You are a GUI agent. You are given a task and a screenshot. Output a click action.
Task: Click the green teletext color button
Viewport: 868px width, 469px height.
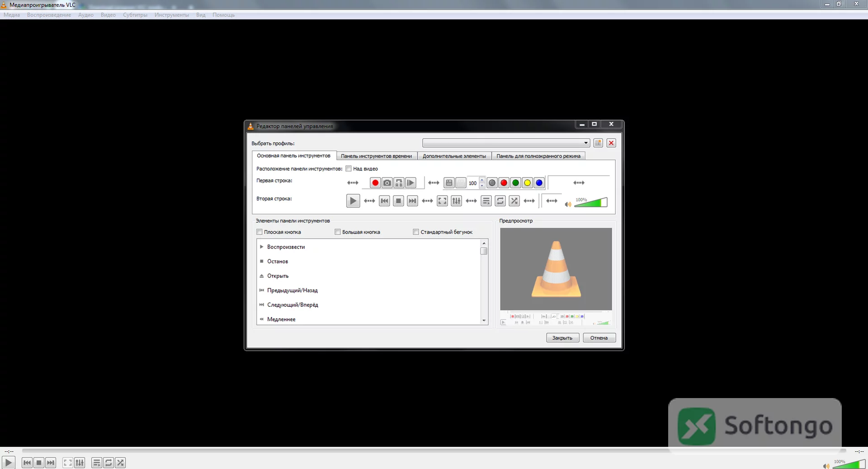click(516, 183)
